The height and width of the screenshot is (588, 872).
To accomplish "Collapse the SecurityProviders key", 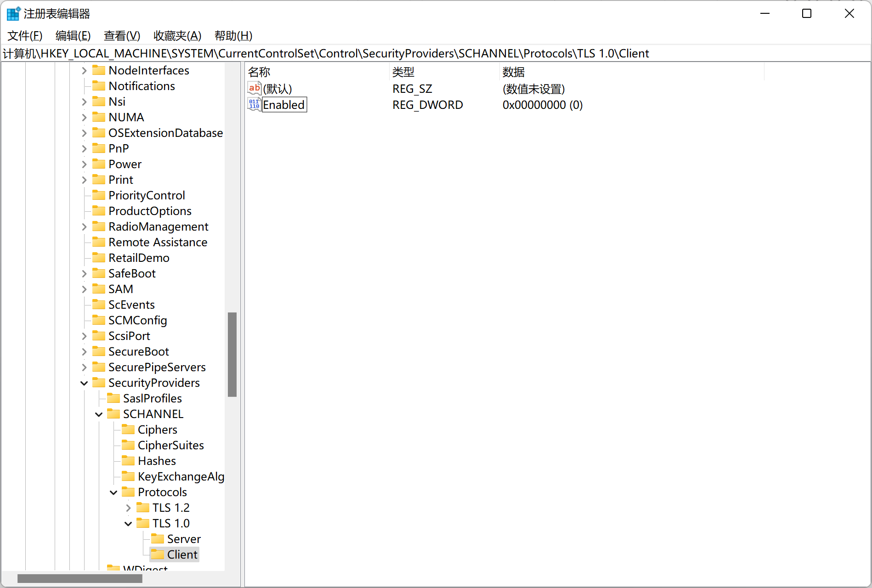I will coord(84,383).
